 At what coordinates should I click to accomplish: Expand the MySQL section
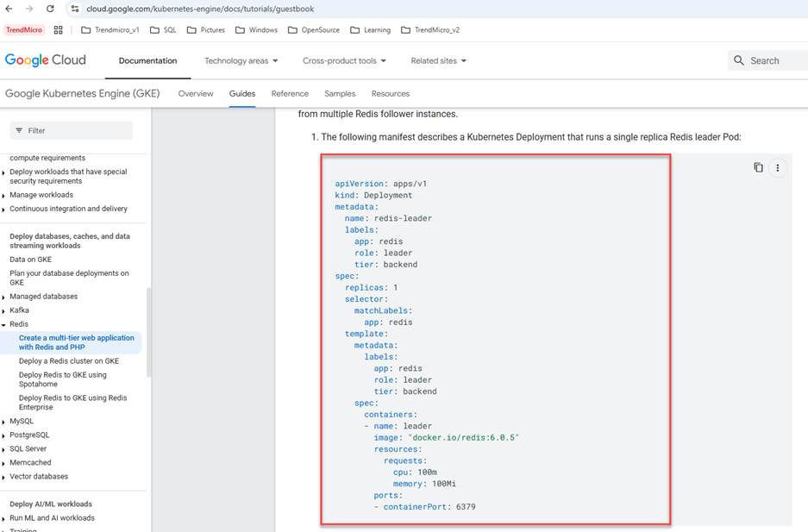(22, 422)
